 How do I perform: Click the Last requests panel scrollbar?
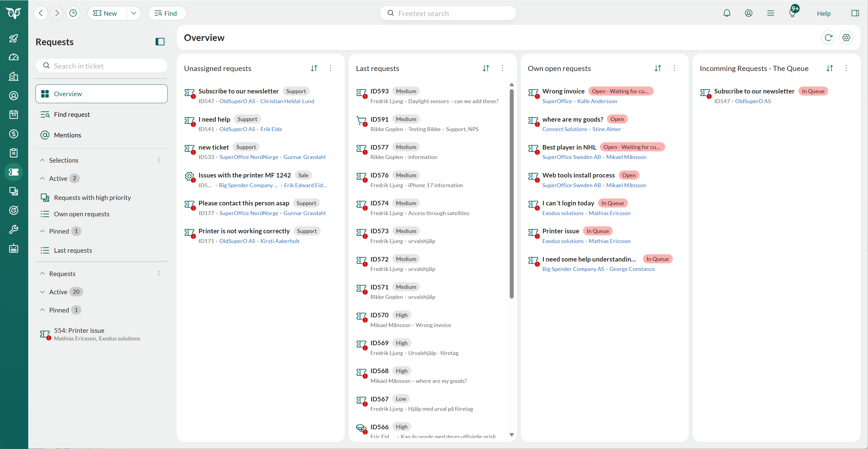(x=511, y=194)
